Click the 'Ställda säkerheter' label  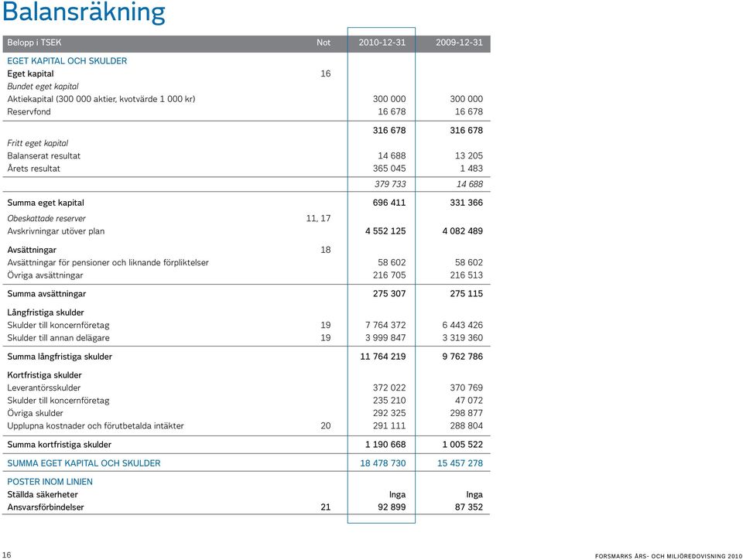[x=42, y=495]
